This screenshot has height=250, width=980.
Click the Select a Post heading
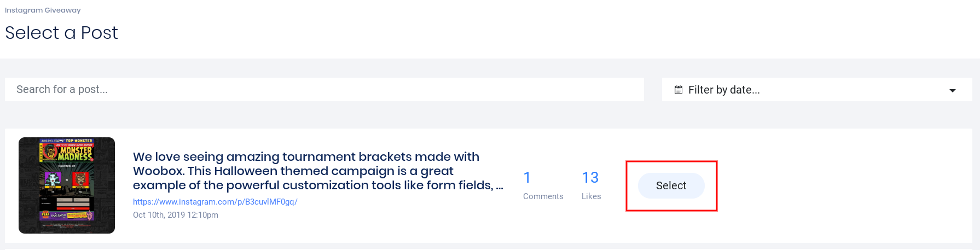(61, 33)
